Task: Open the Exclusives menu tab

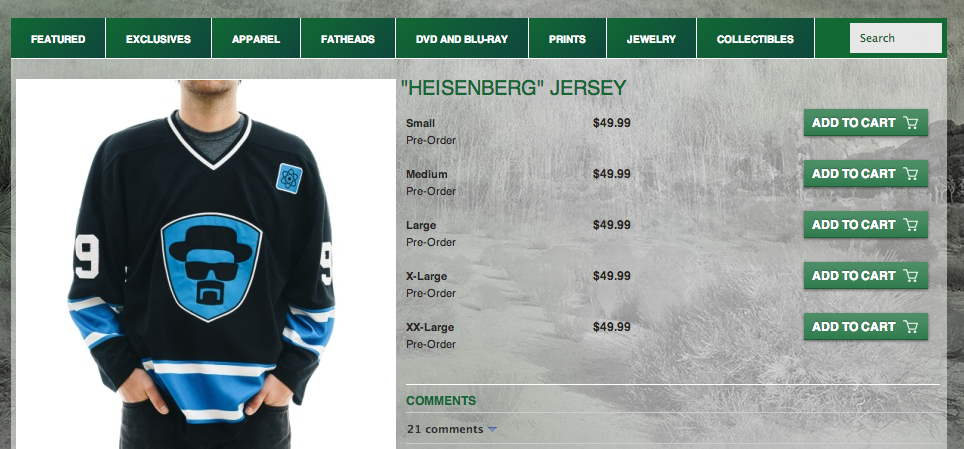Action: pos(159,39)
